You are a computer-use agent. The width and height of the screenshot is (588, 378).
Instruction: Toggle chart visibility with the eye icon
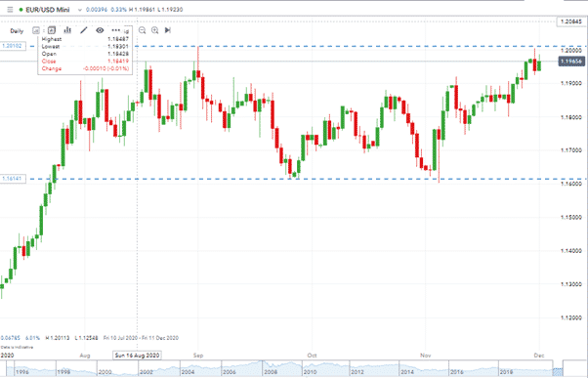(100, 30)
